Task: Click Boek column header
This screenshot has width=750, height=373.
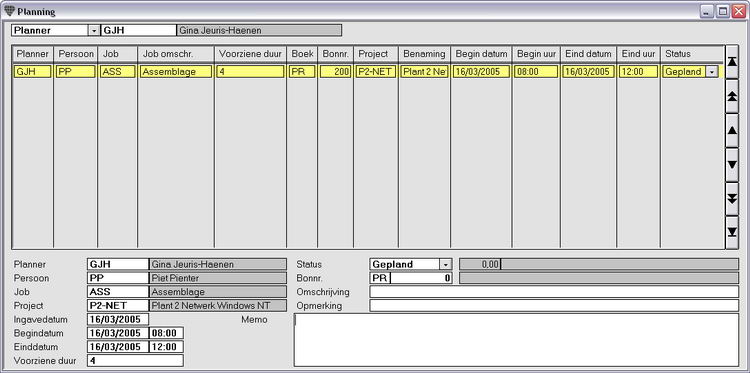Action: click(x=302, y=54)
